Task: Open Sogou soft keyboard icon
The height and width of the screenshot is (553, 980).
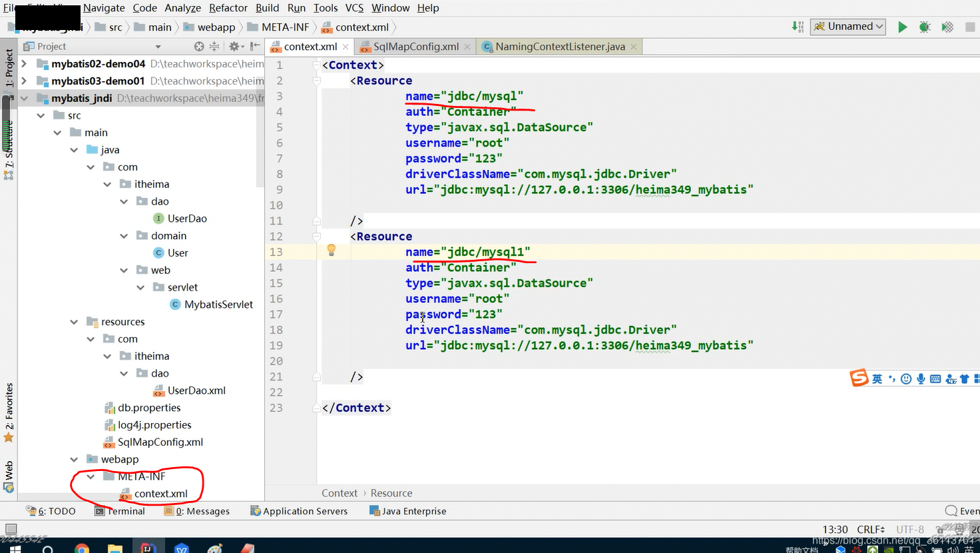Action: click(935, 379)
